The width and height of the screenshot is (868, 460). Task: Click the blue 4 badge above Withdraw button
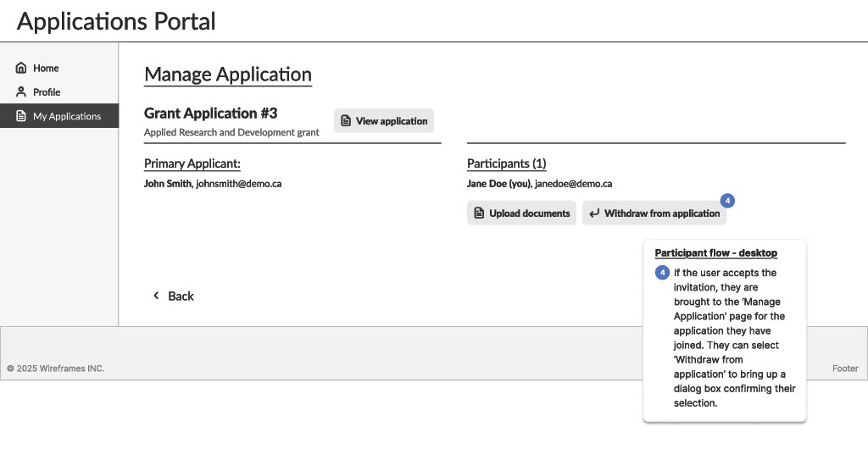(727, 201)
